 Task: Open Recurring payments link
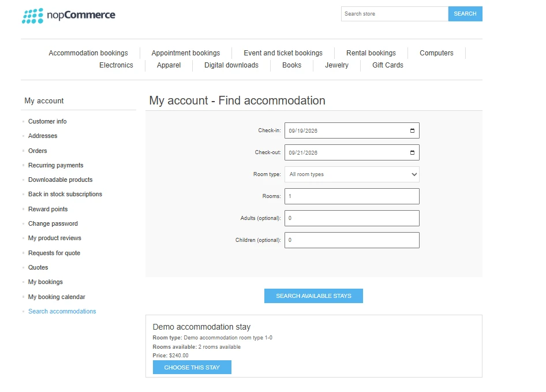tap(56, 165)
